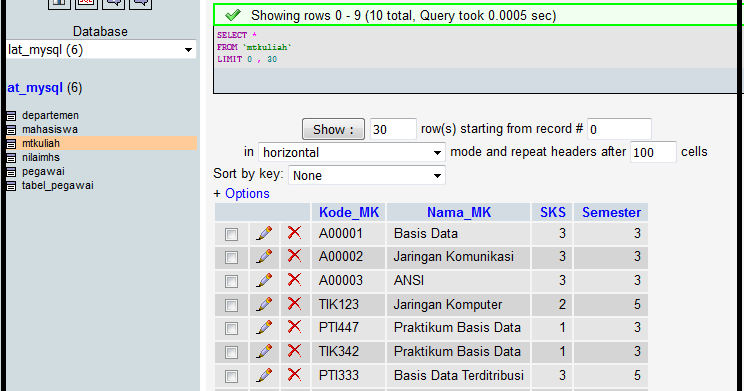Click the Jaringan Komunikasi cell
The height and width of the screenshot is (391, 744).
459,257
